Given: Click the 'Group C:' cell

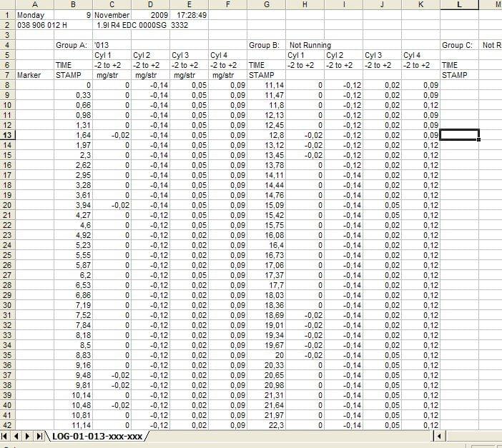Looking at the screenshot, I should [x=458, y=45].
